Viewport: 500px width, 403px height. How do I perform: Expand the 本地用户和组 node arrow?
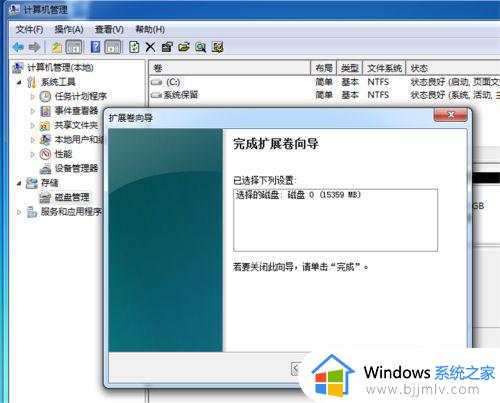click(32, 140)
